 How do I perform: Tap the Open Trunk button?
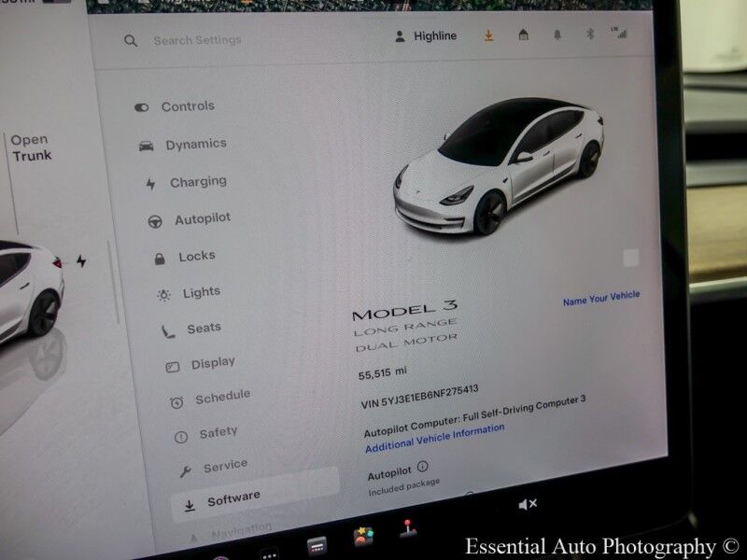31,147
